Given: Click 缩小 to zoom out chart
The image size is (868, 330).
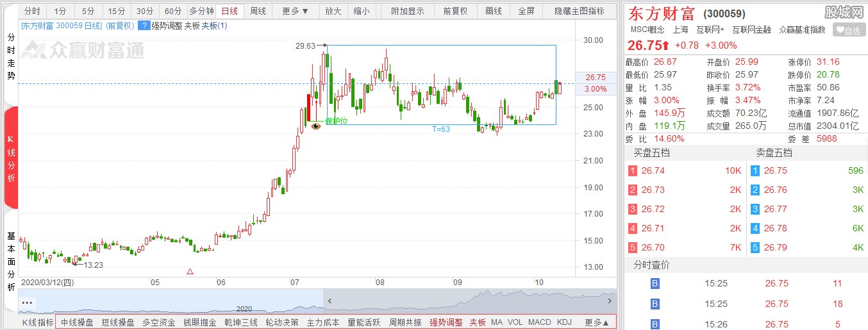Looking at the screenshot, I should [361, 11].
